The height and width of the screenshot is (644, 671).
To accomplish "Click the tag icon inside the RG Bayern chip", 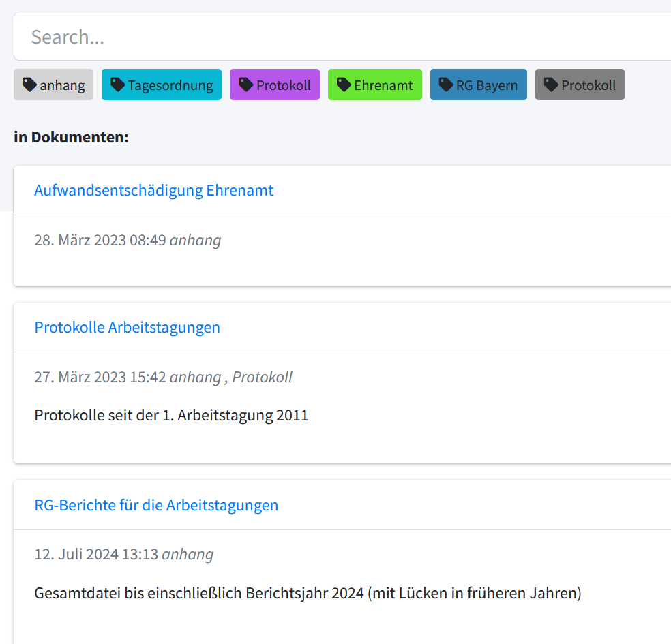I will [445, 84].
